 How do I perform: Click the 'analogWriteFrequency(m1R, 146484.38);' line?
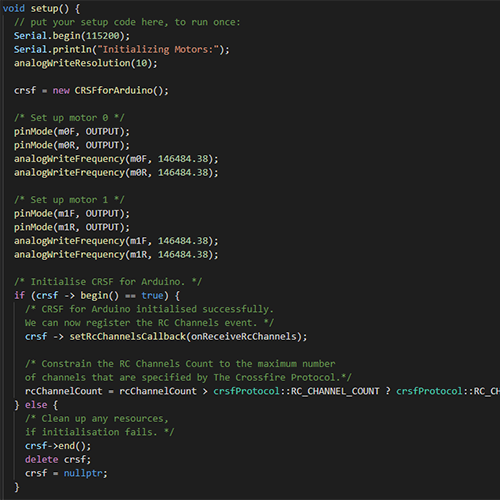pyautogui.click(x=116, y=254)
